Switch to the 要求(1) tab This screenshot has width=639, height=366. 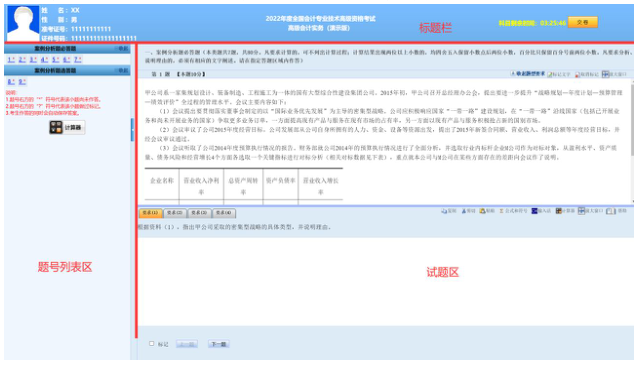[x=150, y=213]
